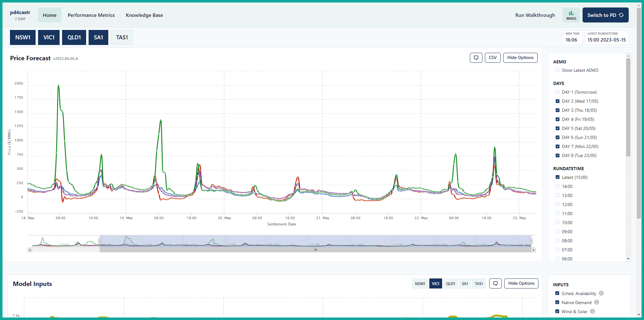Click the Price Forecast comment icon
Image resolution: width=644 pixels, height=320 pixels.
tap(476, 58)
